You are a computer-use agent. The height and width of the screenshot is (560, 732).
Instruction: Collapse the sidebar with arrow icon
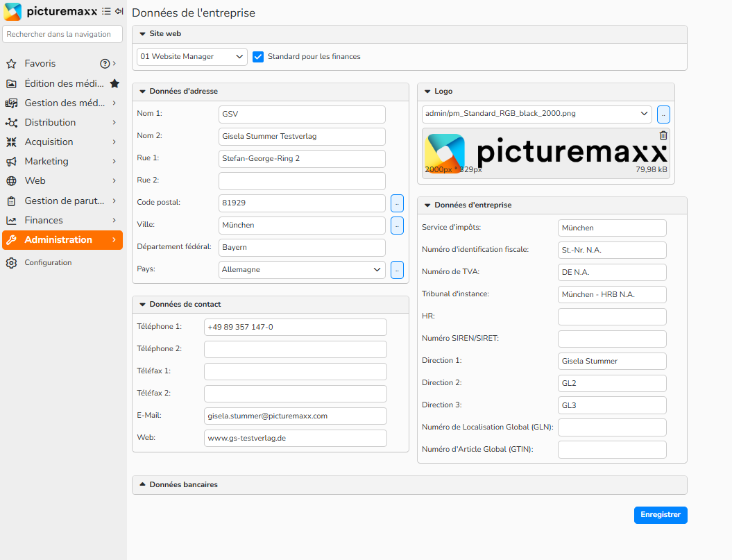119,11
